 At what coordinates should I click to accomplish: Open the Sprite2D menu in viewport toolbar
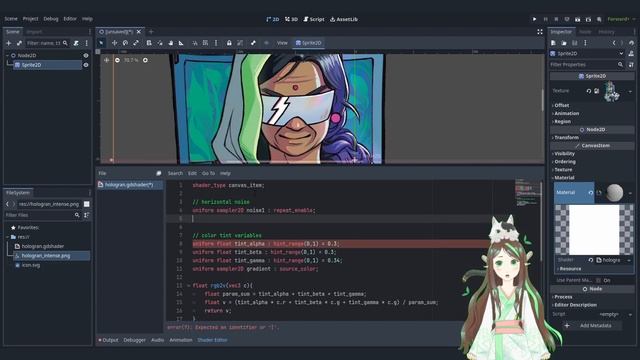(309, 43)
